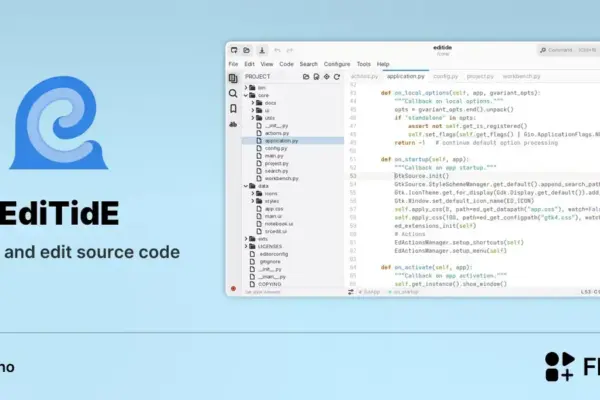Image resolution: width=600 pixels, height=400 pixels.
Task: Select main.py in the project tree
Action: (x=274, y=156)
